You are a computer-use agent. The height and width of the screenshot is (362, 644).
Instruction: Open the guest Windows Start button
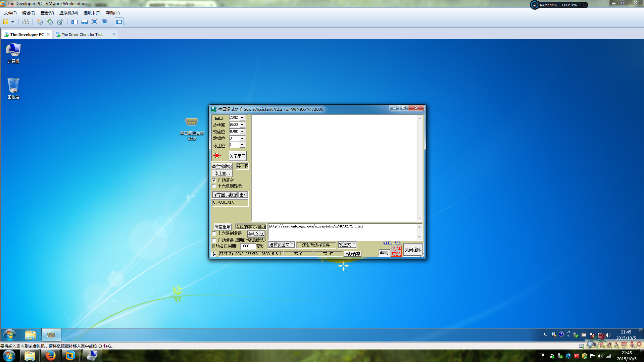tap(9, 335)
